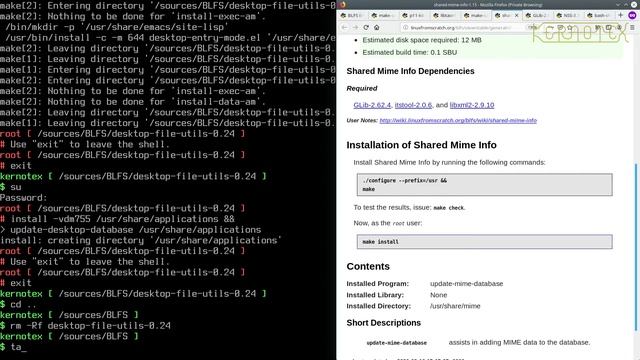640x360 pixels.
Task: Open the GLib-2.62.4 dependency link
Action: click(x=372, y=105)
